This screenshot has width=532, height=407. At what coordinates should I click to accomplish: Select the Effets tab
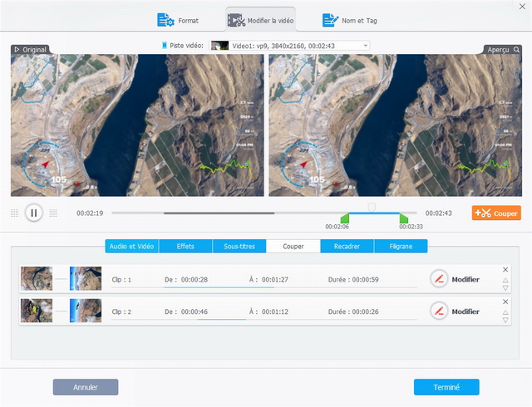coord(185,246)
